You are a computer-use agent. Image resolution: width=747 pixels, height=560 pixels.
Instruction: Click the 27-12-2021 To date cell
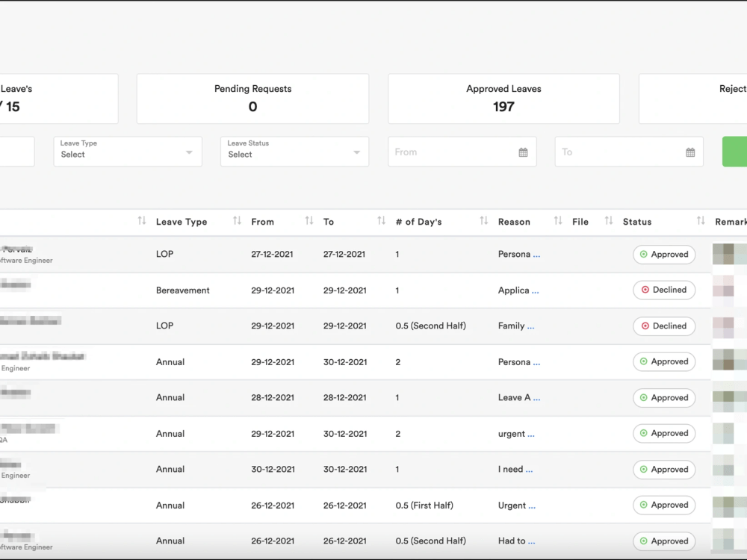point(344,255)
